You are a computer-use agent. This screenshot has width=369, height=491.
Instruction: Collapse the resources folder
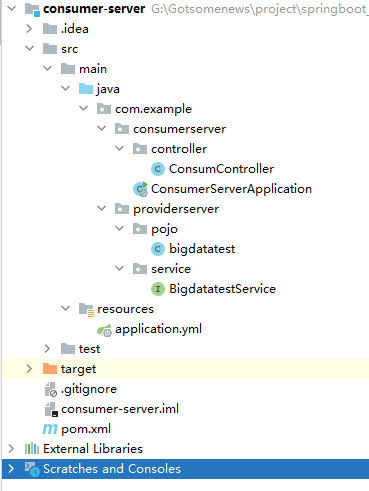click(65, 309)
